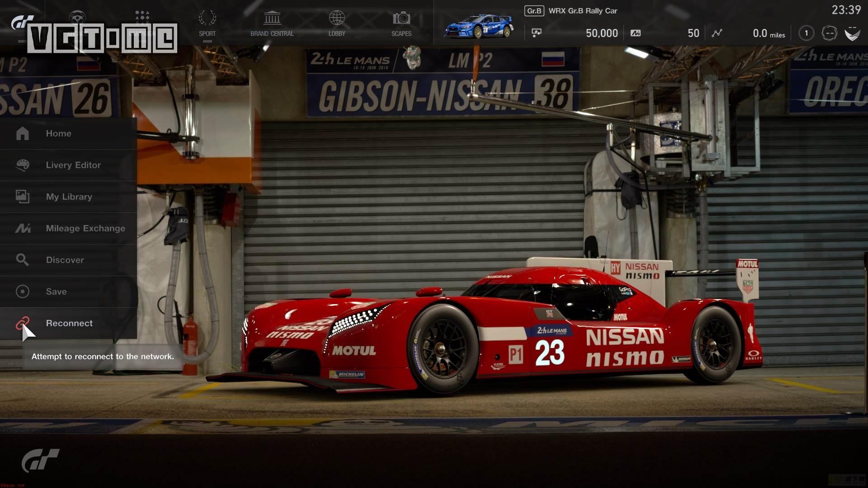
Task: Click the Gr.B category badge
Action: pyautogui.click(x=534, y=11)
